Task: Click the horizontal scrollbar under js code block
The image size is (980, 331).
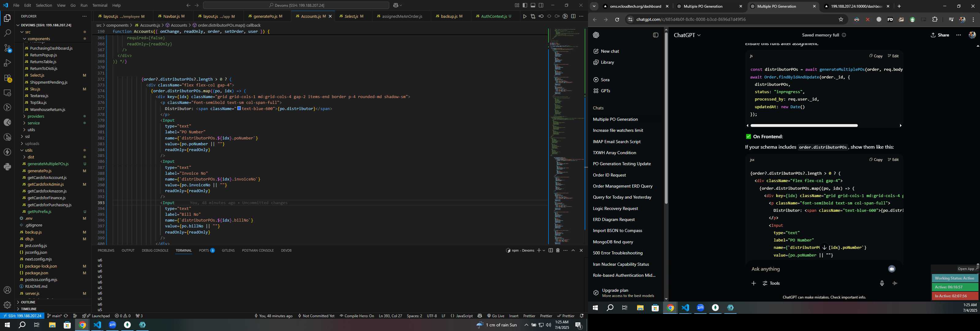Action: (x=804, y=125)
